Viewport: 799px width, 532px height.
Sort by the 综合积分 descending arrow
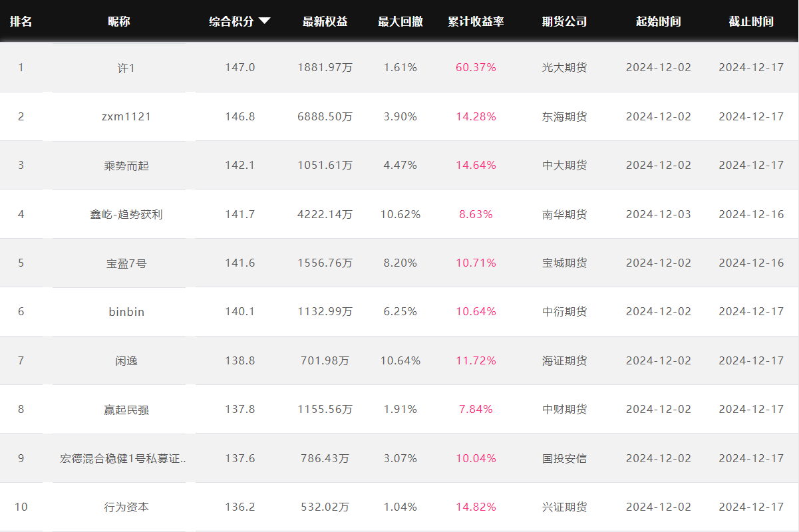coord(264,21)
